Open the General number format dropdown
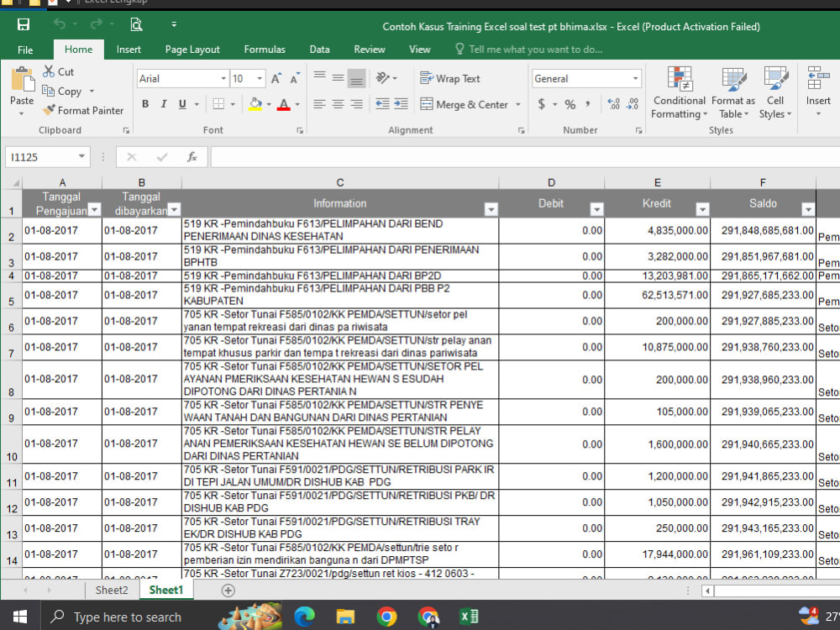840x630 pixels. (635, 79)
